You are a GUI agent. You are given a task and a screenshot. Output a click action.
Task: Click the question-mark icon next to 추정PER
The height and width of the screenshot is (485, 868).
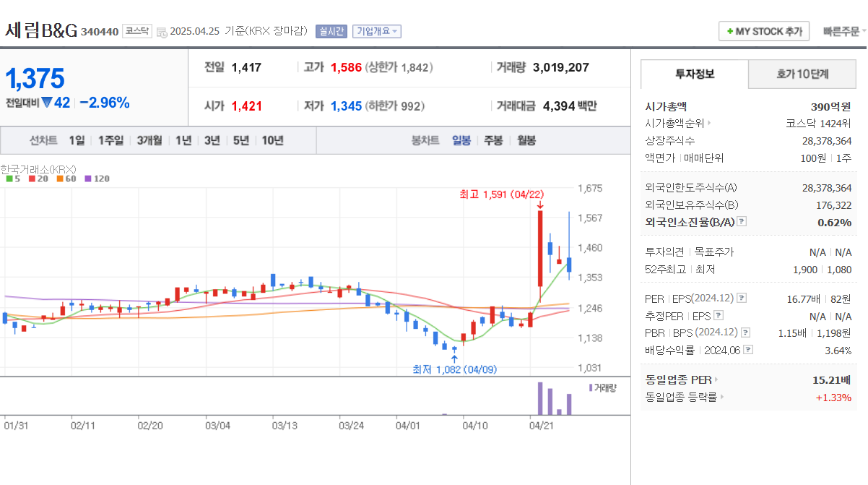[719, 315]
